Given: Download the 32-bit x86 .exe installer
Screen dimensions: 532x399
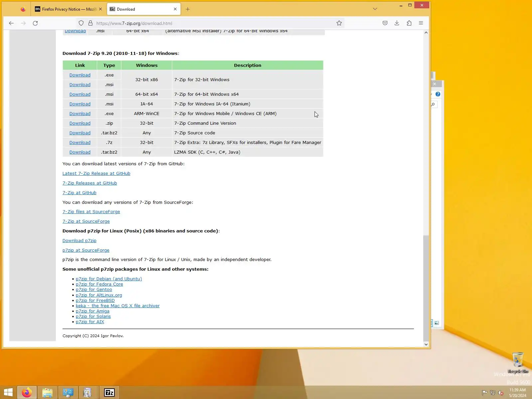Looking at the screenshot, I should pyautogui.click(x=80, y=75).
